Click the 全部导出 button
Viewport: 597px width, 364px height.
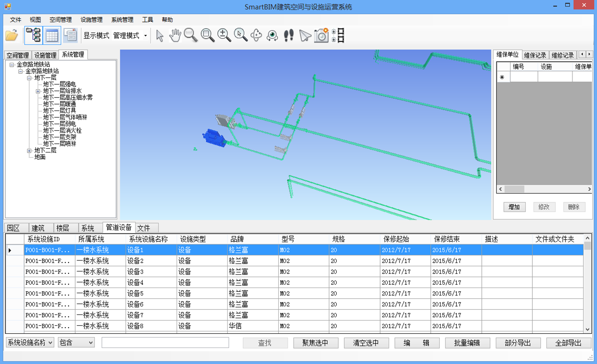point(569,343)
